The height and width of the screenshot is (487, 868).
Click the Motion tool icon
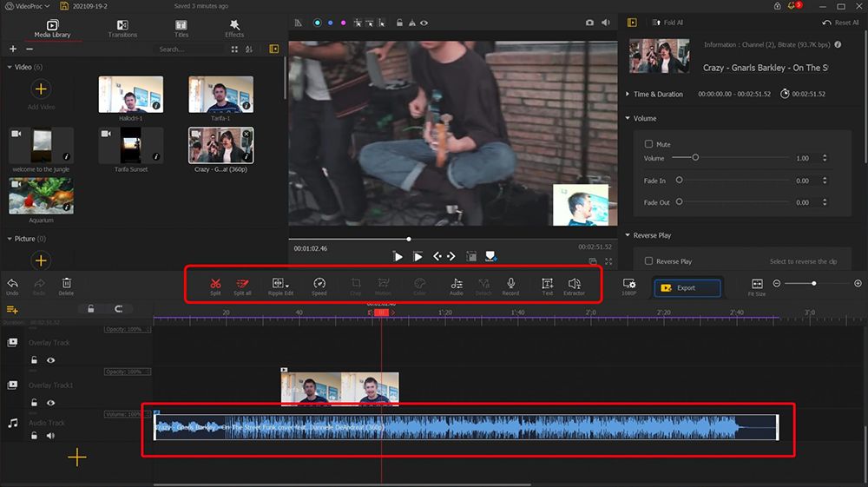[383, 286]
